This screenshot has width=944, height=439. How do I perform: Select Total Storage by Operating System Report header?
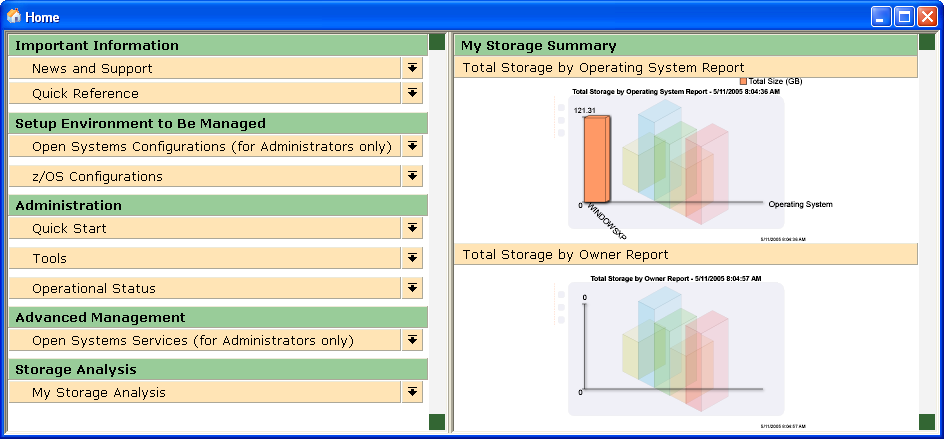click(x=603, y=67)
